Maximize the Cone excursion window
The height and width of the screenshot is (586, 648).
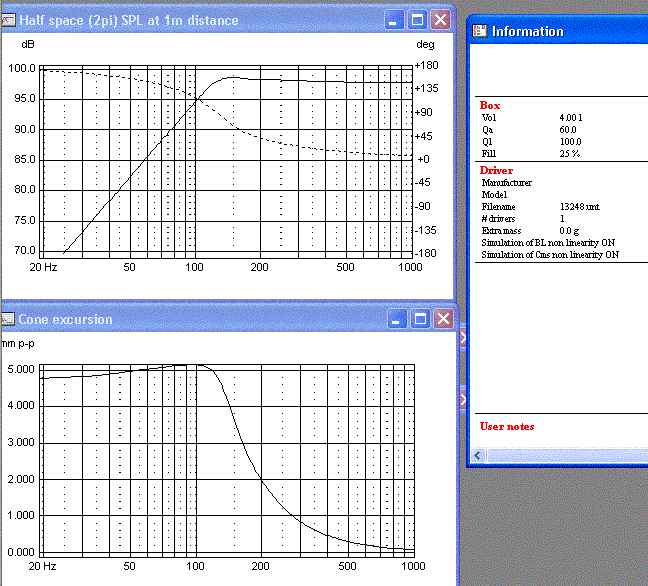pyautogui.click(x=420, y=319)
